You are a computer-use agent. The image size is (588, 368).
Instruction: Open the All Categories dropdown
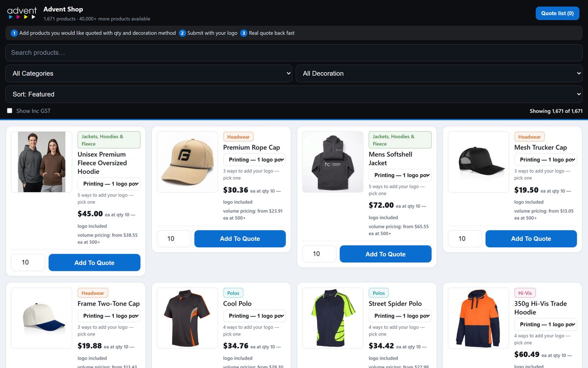pos(149,74)
